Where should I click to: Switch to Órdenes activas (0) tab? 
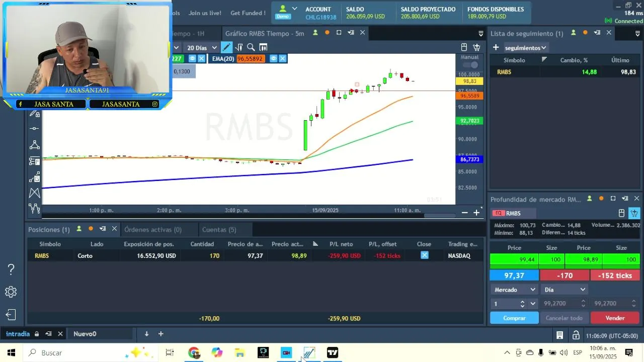pos(153,229)
